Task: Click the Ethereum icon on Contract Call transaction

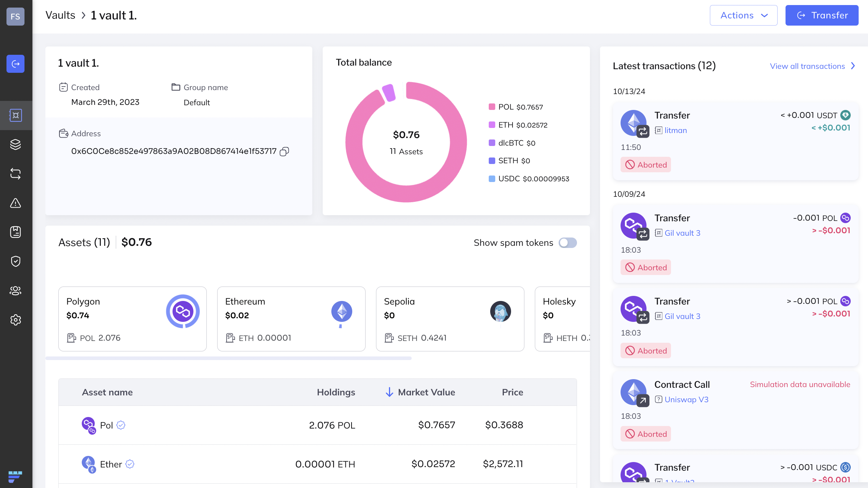Action: click(x=633, y=392)
